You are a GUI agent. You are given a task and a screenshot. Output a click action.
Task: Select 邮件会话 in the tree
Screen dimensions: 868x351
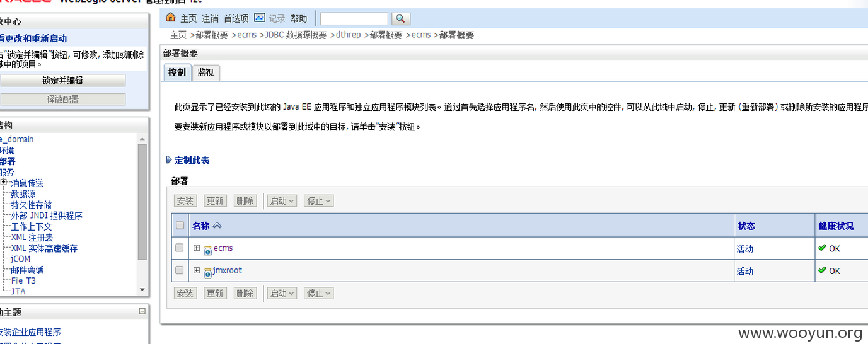pyautogui.click(x=27, y=270)
